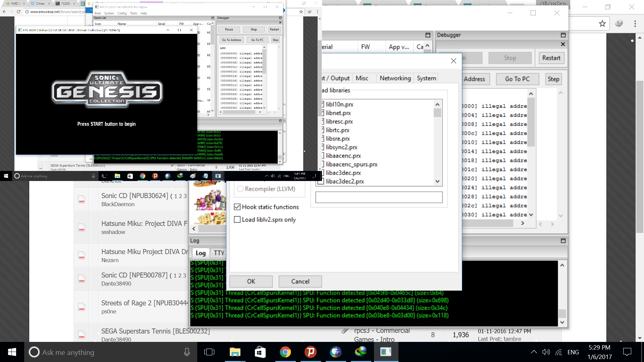Select libsync2.prx in library list
The height and width of the screenshot is (362, 644).
click(341, 147)
